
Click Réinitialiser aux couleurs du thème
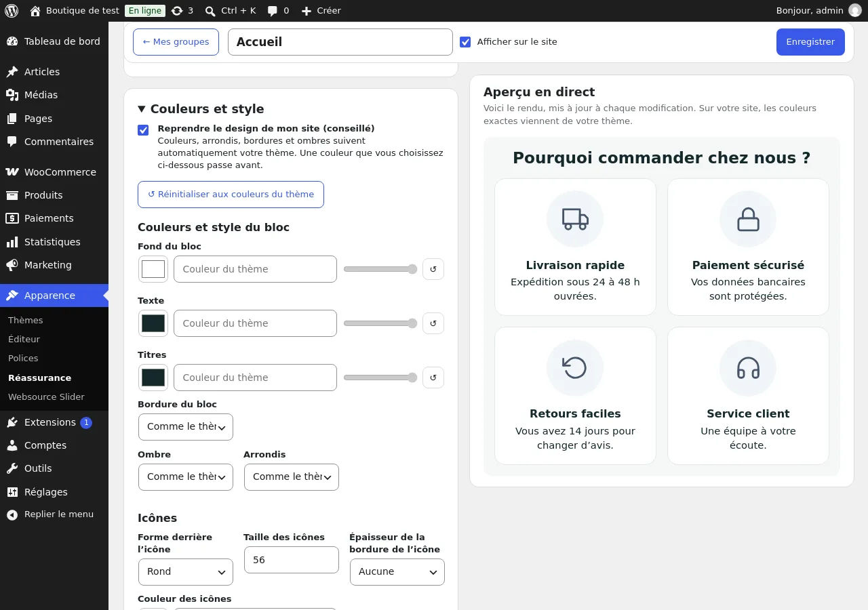coord(231,195)
